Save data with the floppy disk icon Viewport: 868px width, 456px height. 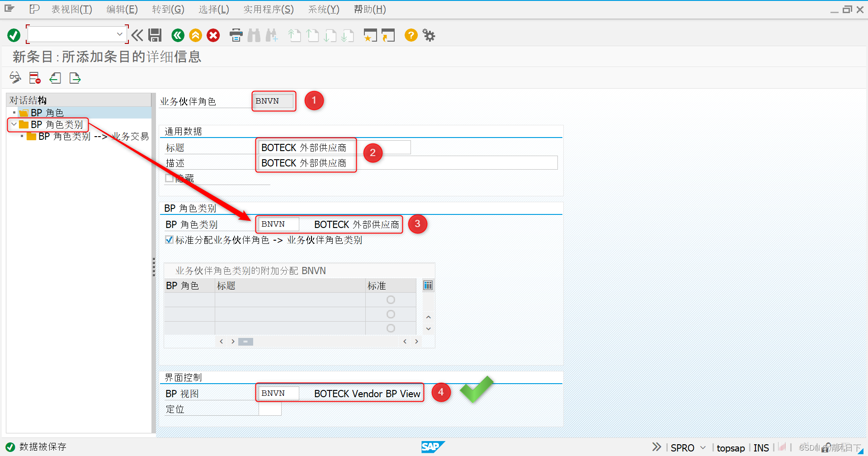pyautogui.click(x=155, y=35)
